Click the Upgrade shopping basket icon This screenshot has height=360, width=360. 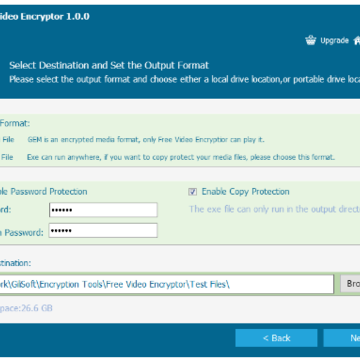pyautogui.click(x=310, y=40)
